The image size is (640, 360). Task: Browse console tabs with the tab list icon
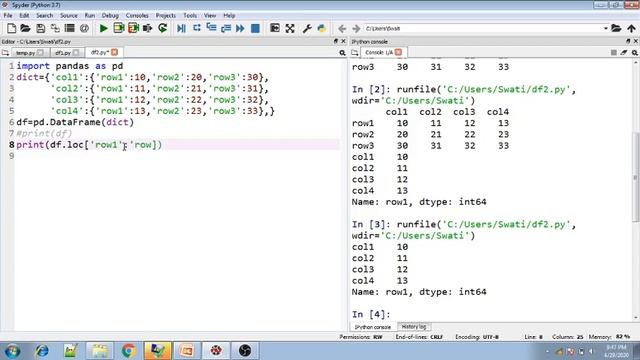click(x=355, y=53)
